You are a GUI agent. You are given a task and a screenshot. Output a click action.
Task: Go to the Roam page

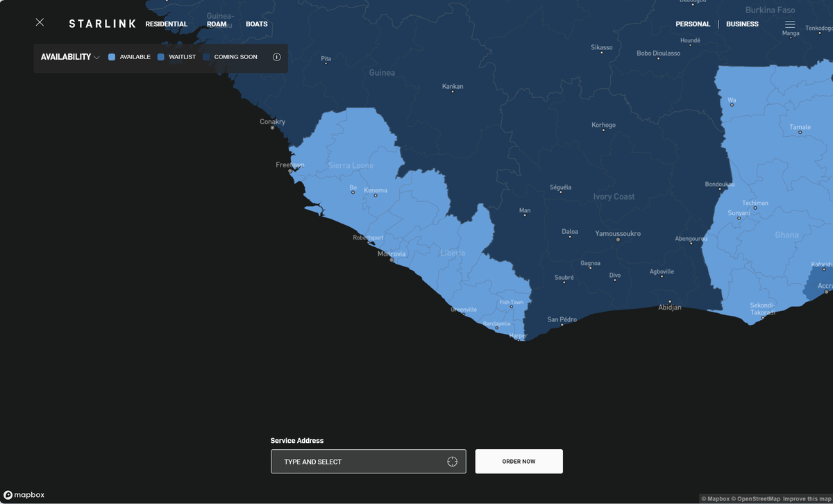click(217, 24)
